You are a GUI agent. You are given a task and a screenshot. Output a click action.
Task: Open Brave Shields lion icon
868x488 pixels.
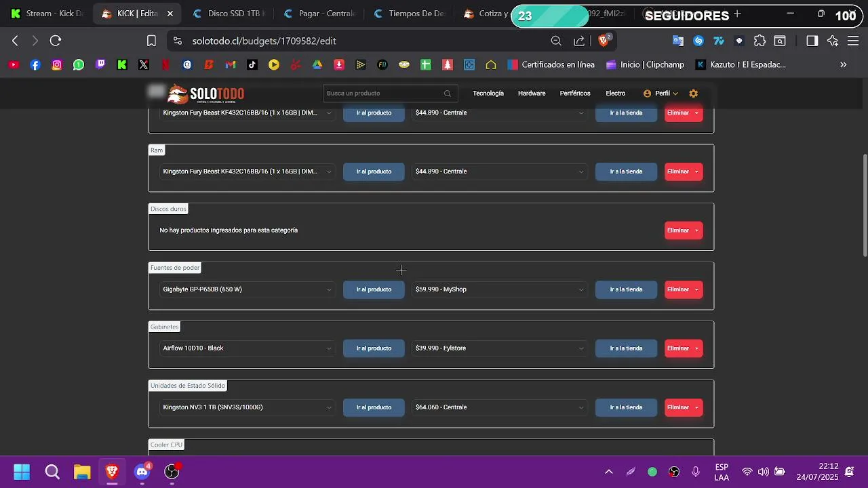(604, 41)
